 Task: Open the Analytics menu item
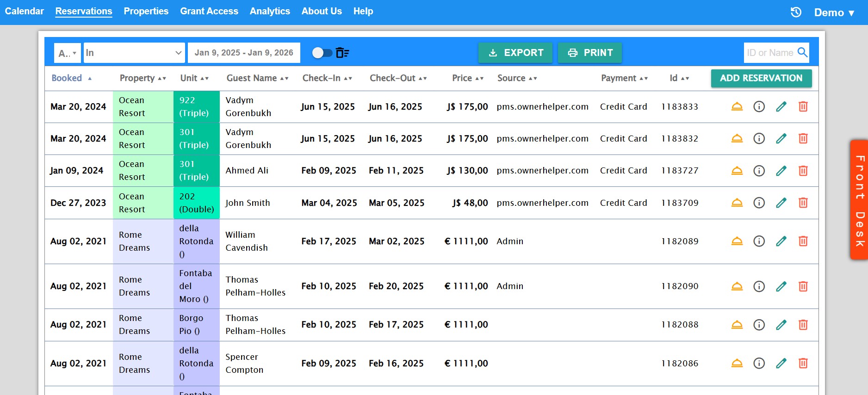270,11
